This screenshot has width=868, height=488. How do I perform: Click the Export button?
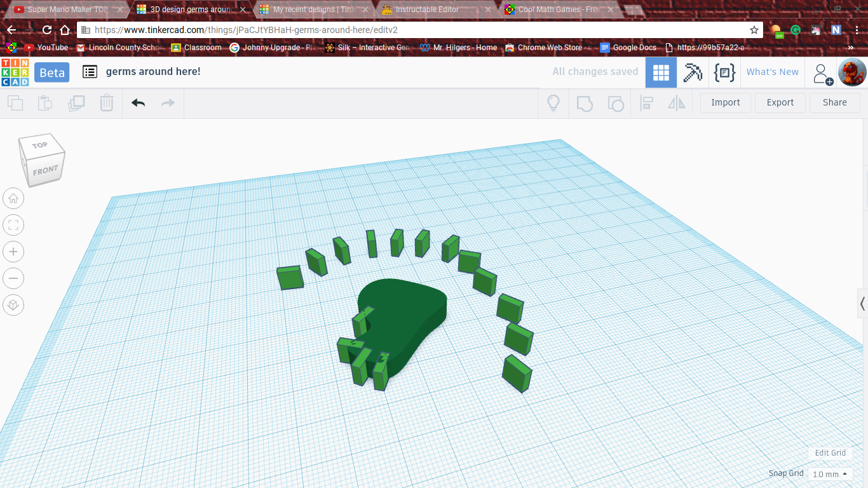click(x=780, y=102)
